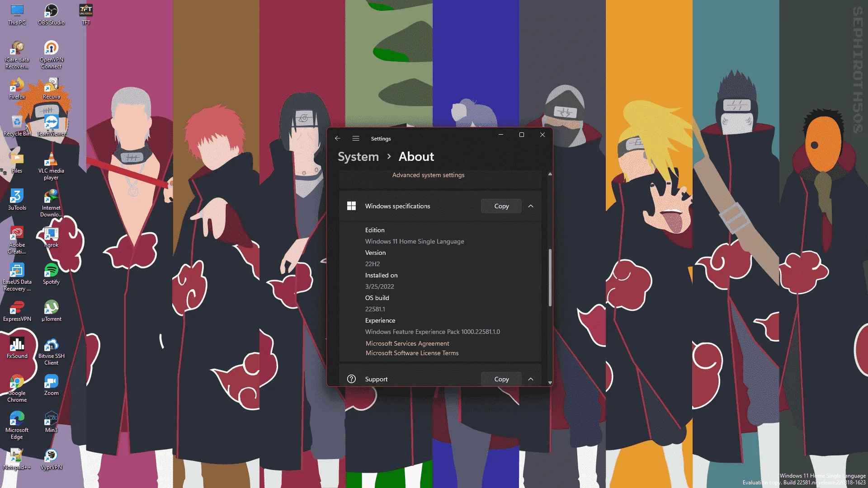The height and width of the screenshot is (488, 868).
Task: Select the Google Chrome desktop icon
Action: (17, 389)
